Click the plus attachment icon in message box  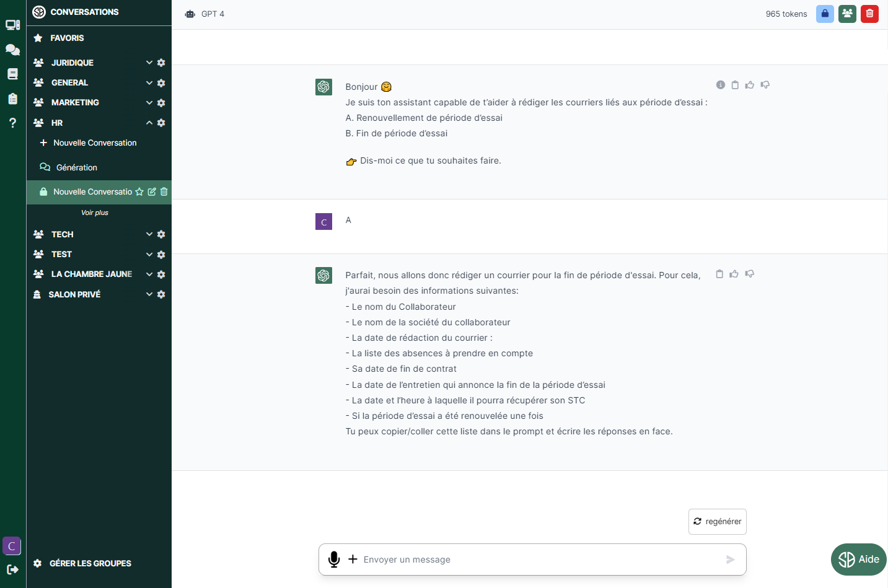pyautogui.click(x=353, y=559)
